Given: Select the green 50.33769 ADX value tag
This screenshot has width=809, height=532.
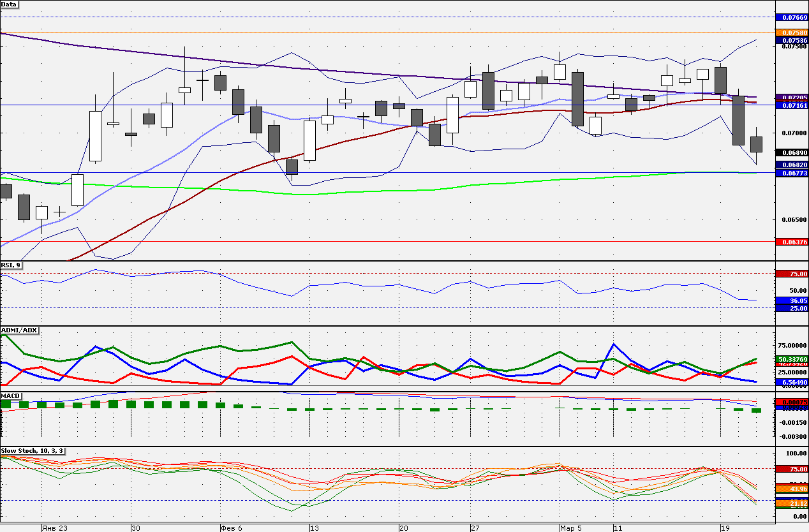Looking at the screenshot, I should pyautogui.click(x=791, y=359).
